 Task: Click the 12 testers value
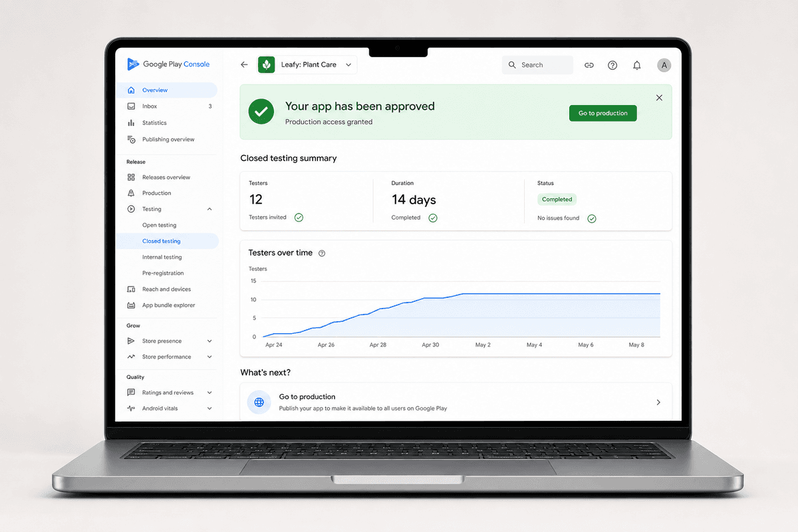(x=256, y=199)
